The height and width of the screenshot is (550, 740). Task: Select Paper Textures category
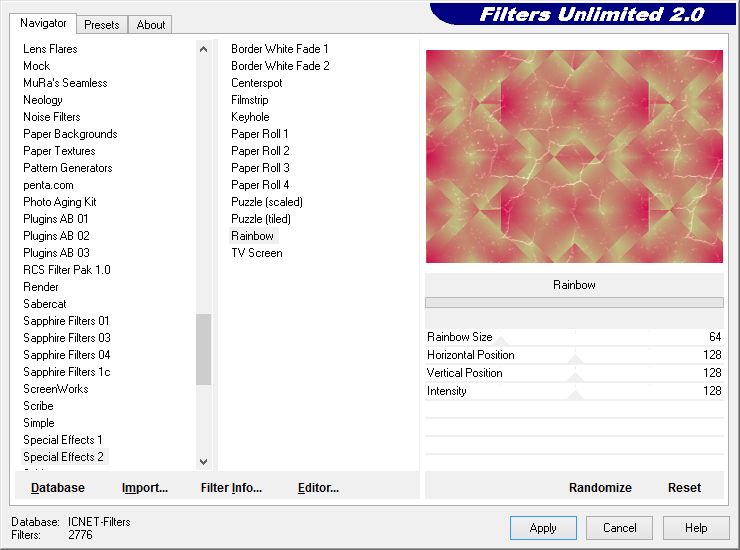tap(59, 151)
